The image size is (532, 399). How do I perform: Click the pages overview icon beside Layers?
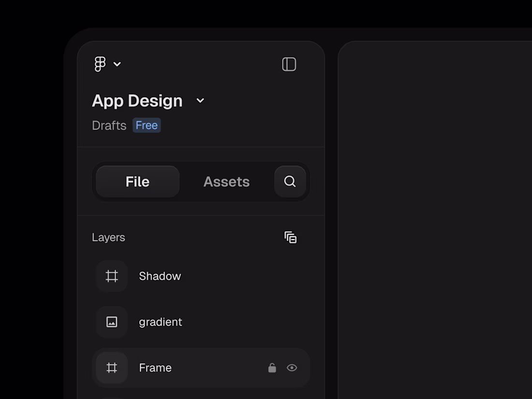291,237
